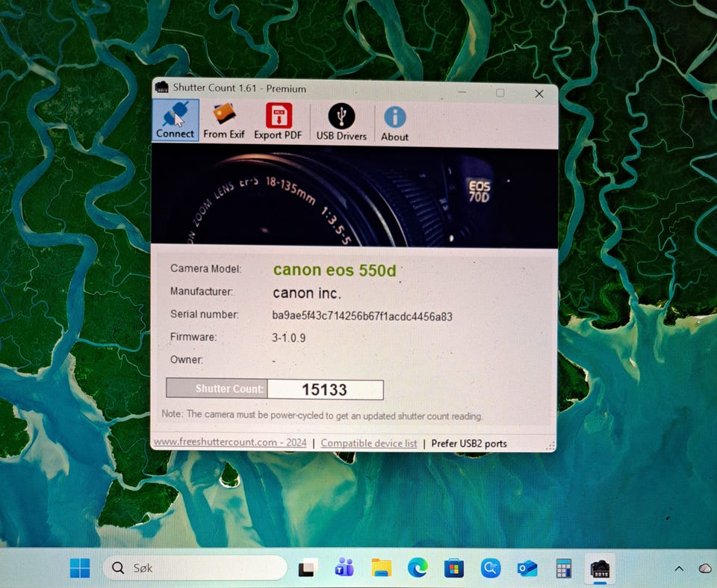The width and height of the screenshot is (717, 588).
Task: Click the window resize grip corner
Action: click(550, 445)
